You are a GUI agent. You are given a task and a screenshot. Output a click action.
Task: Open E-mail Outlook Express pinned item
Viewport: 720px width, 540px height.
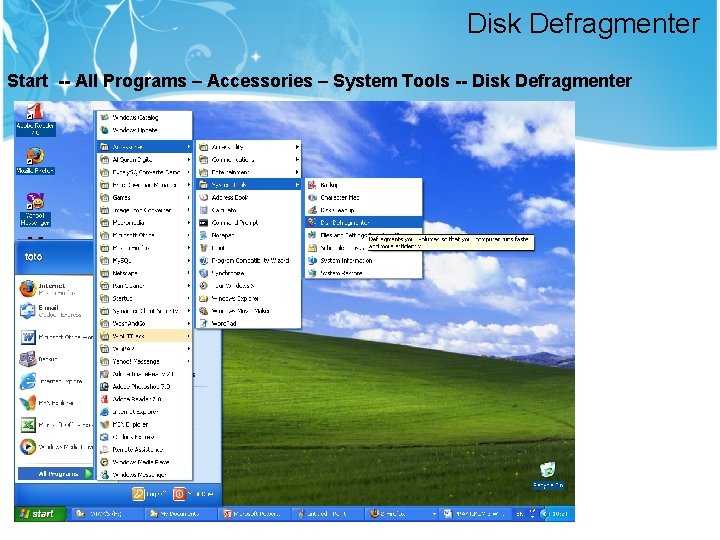point(55,311)
